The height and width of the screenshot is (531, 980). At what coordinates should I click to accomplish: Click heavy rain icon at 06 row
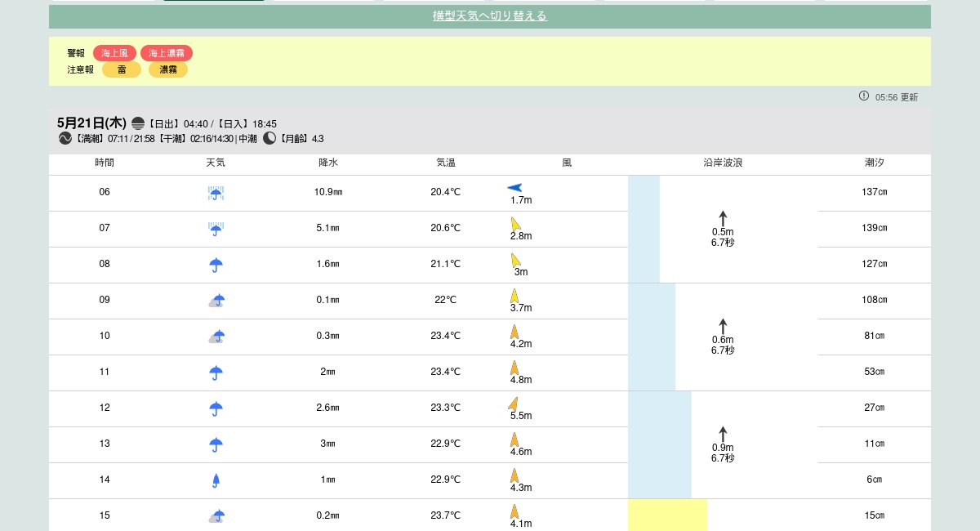[x=216, y=194]
